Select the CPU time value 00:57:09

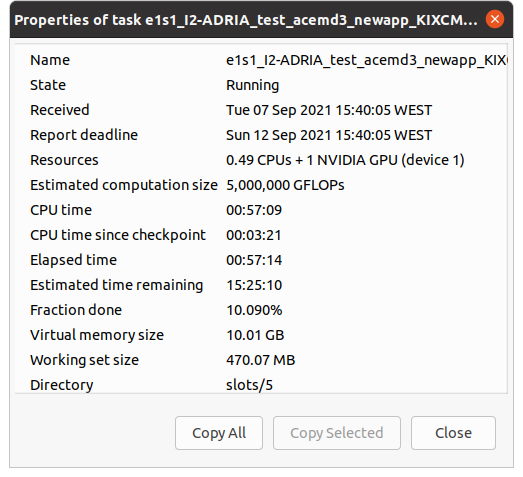click(x=254, y=210)
